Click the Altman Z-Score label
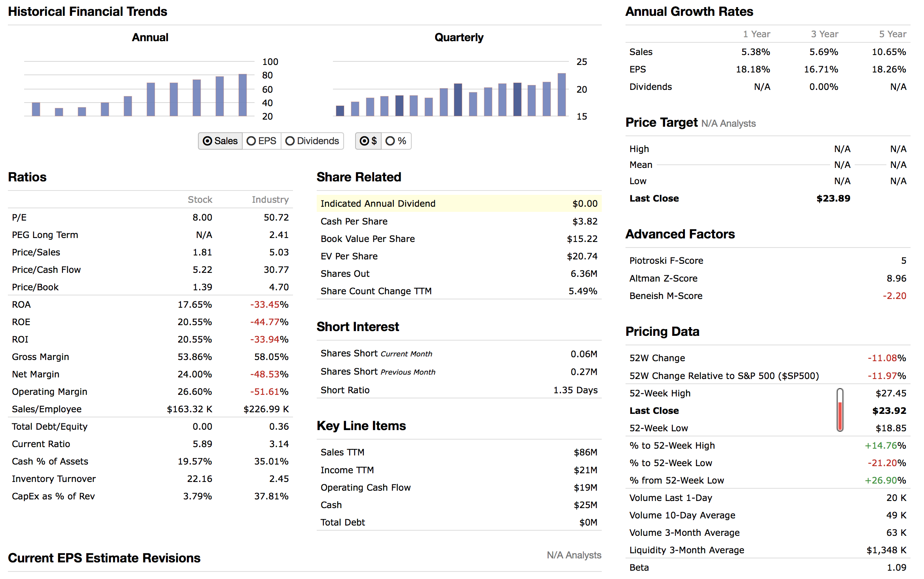 (x=663, y=278)
